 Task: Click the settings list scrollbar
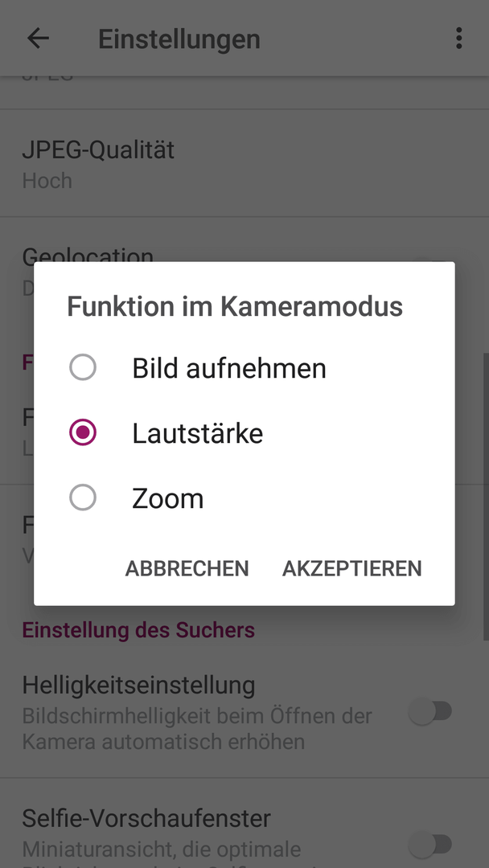pos(486,495)
